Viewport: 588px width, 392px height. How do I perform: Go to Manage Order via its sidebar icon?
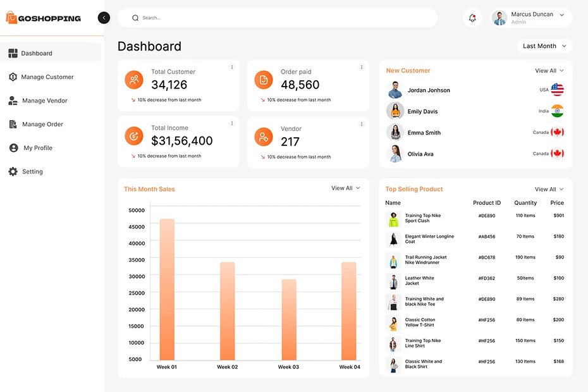pos(13,124)
